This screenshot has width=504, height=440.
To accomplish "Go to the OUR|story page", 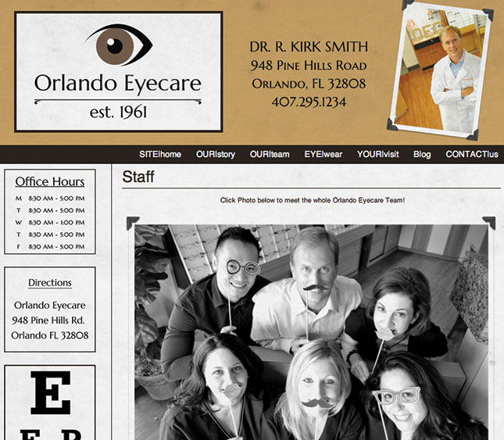I will (x=216, y=154).
